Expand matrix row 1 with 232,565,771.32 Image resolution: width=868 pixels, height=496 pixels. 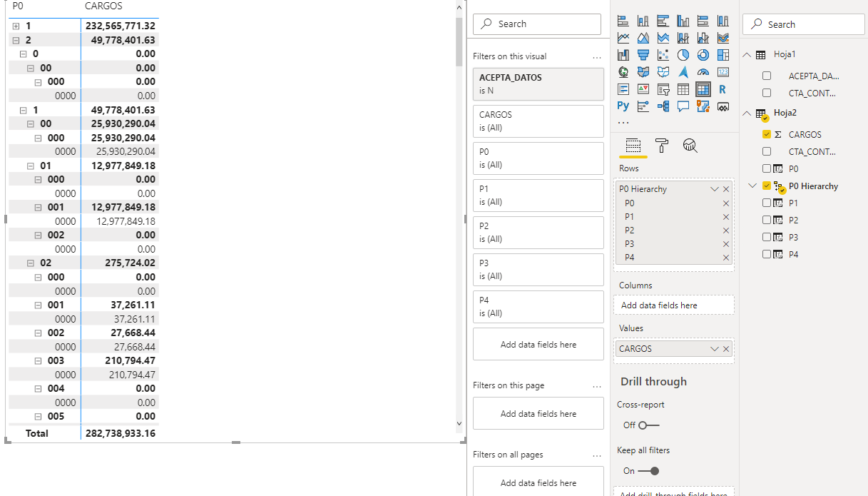(16, 26)
